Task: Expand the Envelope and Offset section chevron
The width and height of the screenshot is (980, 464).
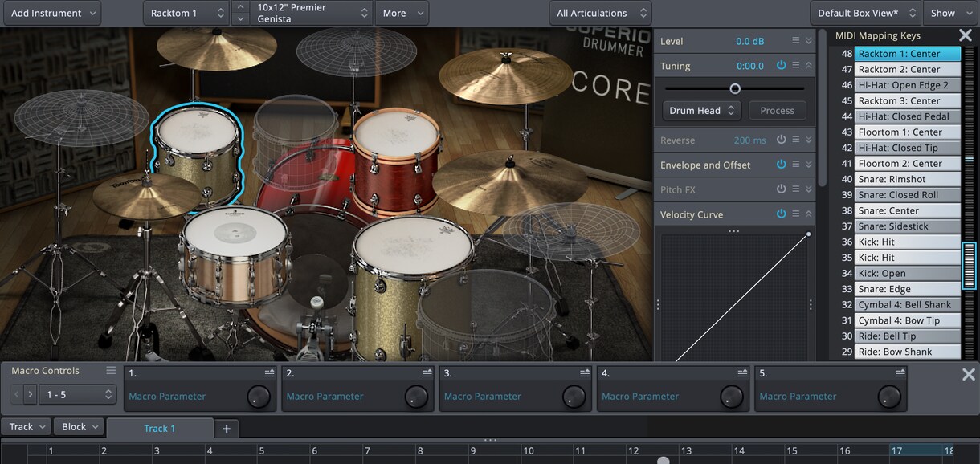Action: (x=809, y=165)
